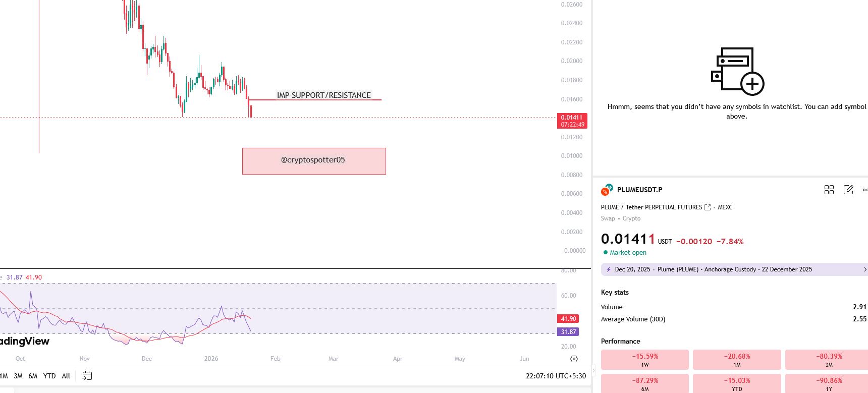
Task: Select 1M performance cell showing -20.68%
Action: [x=737, y=360]
